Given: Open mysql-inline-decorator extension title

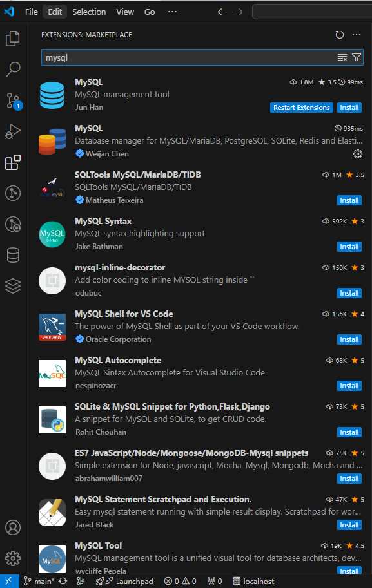Looking at the screenshot, I should point(120,267).
